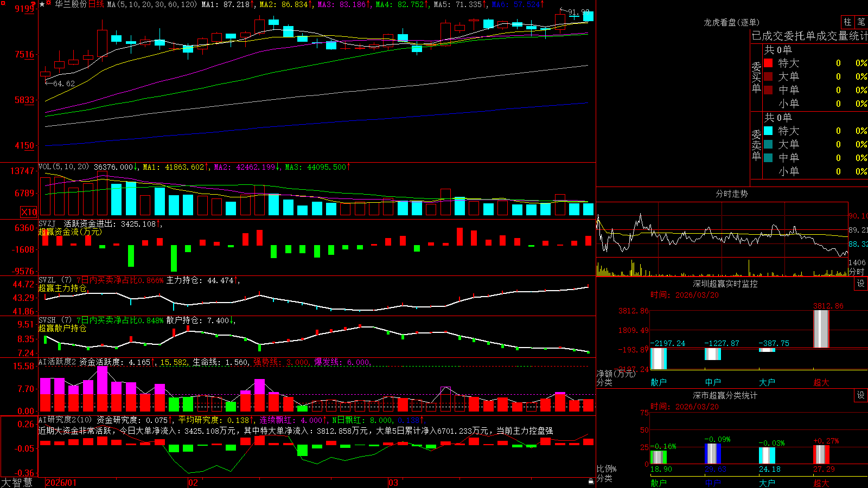The image size is (868, 488).
Task: Click the 委买单 section label
Action: click(x=756, y=76)
